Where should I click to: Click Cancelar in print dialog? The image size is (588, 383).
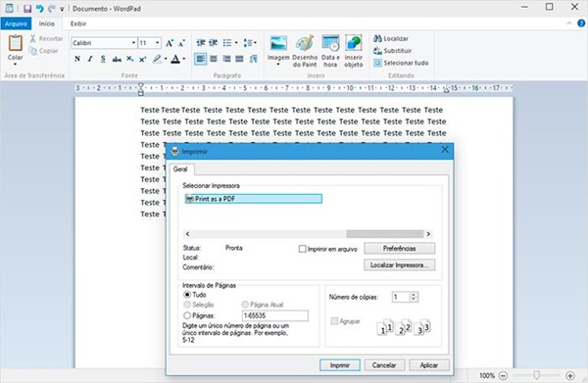click(x=384, y=365)
